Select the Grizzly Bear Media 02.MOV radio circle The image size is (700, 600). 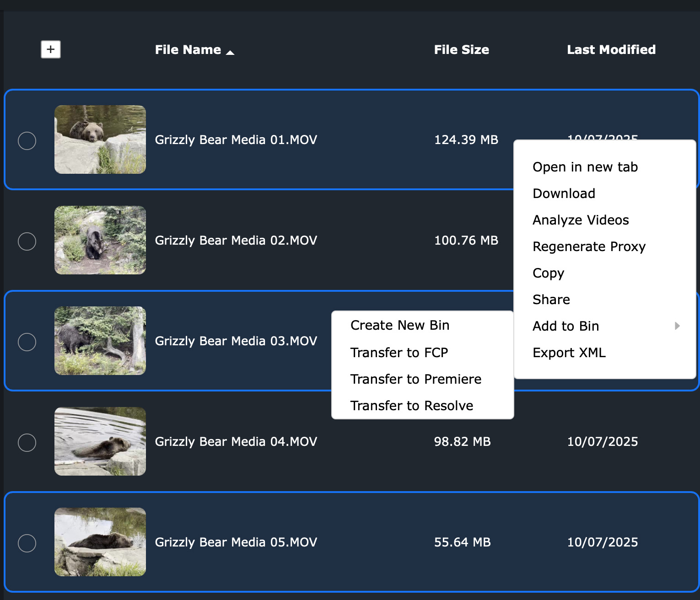pos(27,241)
